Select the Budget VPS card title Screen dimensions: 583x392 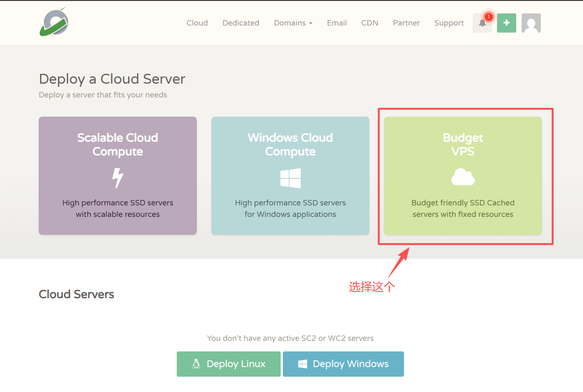463,144
